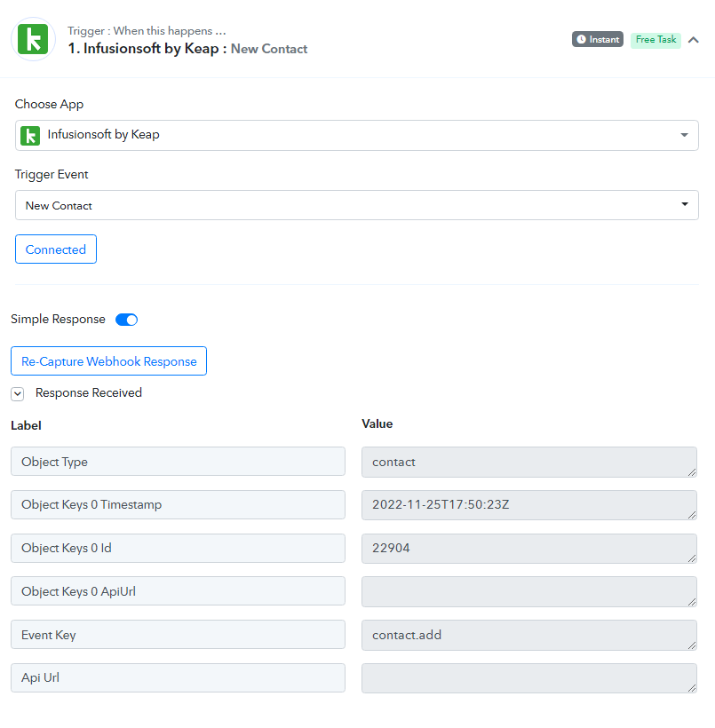Image resolution: width=715 pixels, height=728 pixels.
Task: Click the Free Task badge
Action: tap(655, 39)
